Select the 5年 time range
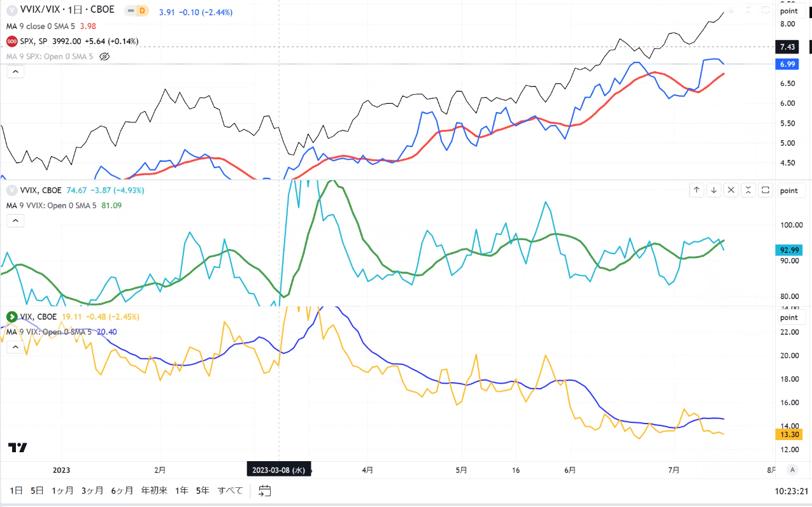812x507 pixels. (203, 490)
